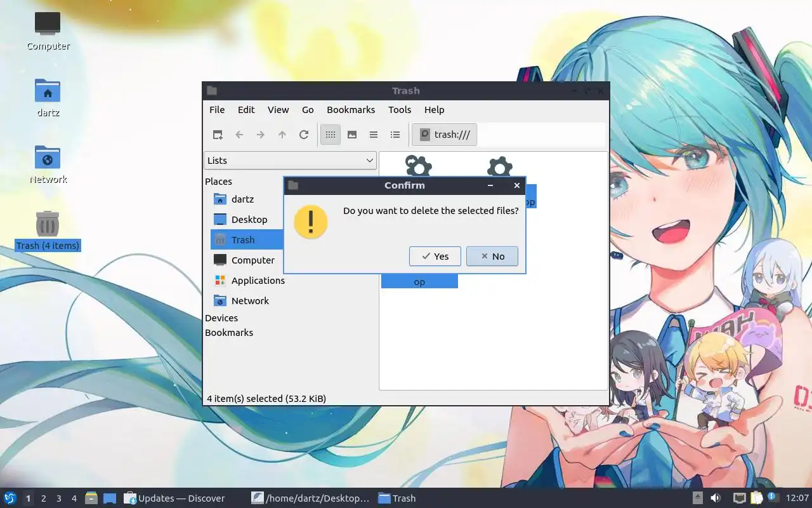Click the show desktop taskbar icon
The height and width of the screenshot is (508, 812).
click(109, 498)
